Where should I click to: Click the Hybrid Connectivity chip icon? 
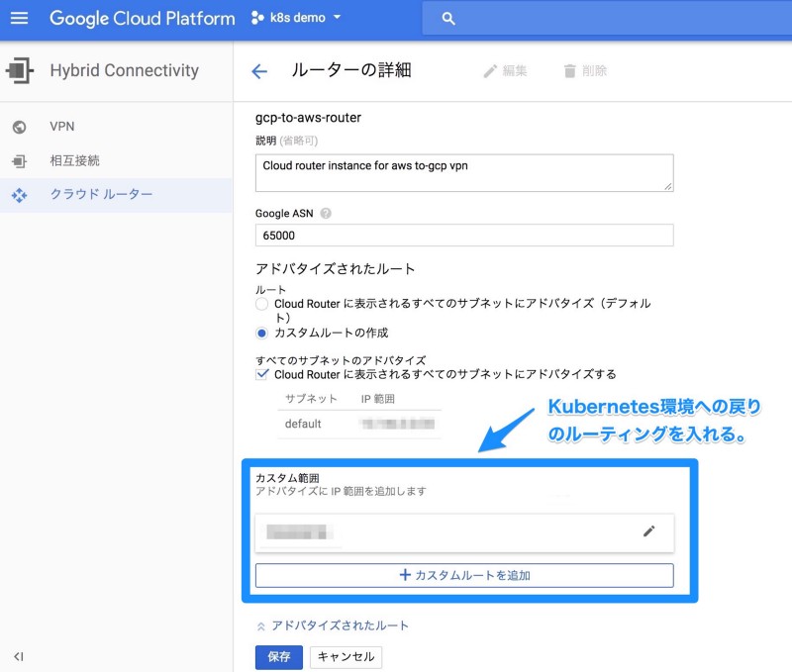[19, 70]
